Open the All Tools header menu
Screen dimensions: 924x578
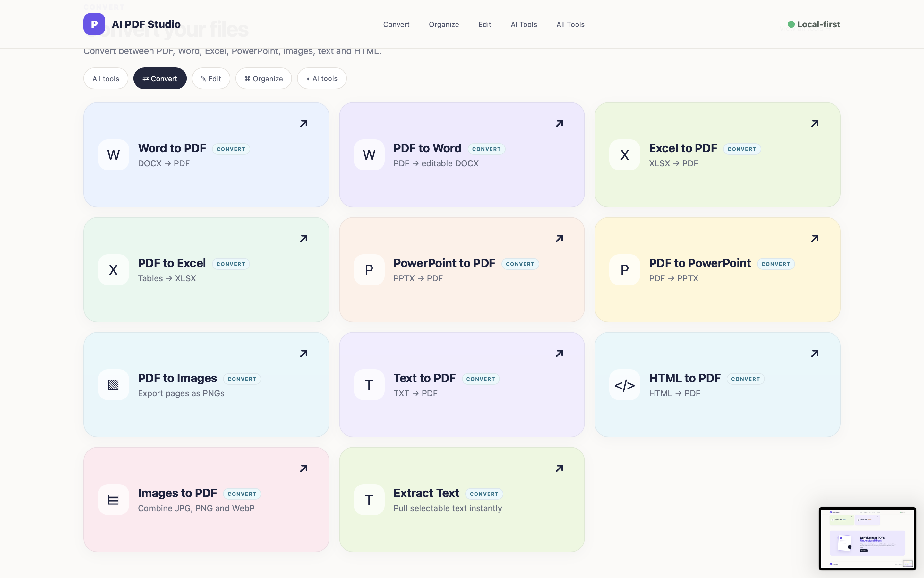(x=570, y=24)
